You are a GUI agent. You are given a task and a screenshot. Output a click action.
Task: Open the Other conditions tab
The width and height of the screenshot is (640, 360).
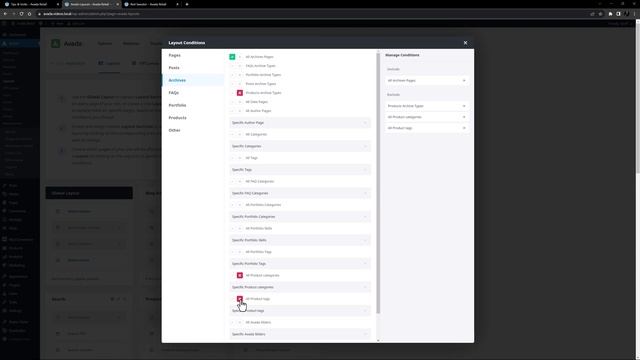coord(193,130)
